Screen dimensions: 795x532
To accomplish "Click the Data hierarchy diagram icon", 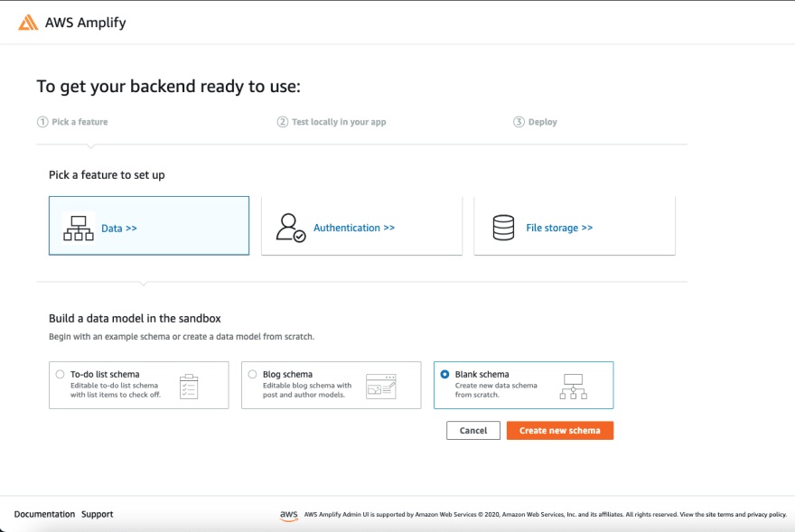I will 79,228.
